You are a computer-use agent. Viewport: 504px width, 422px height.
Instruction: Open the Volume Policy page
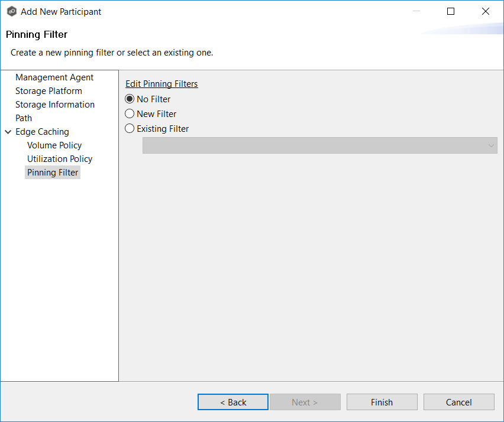54,145
